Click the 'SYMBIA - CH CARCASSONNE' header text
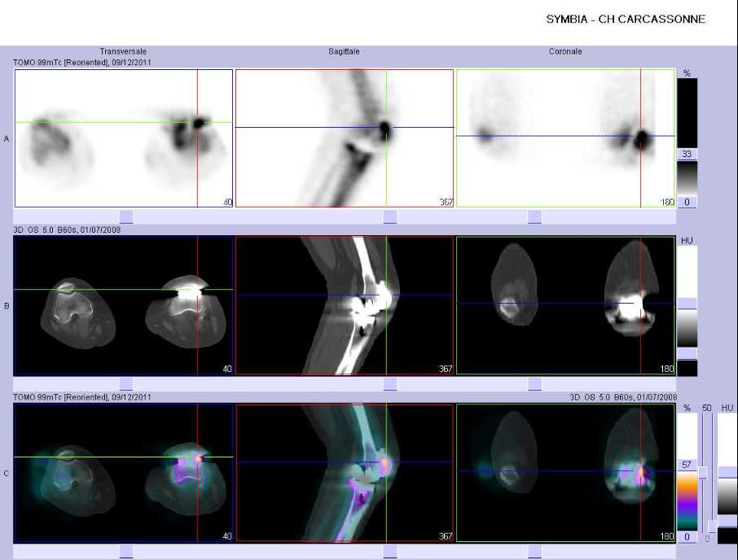 (626, 20)
